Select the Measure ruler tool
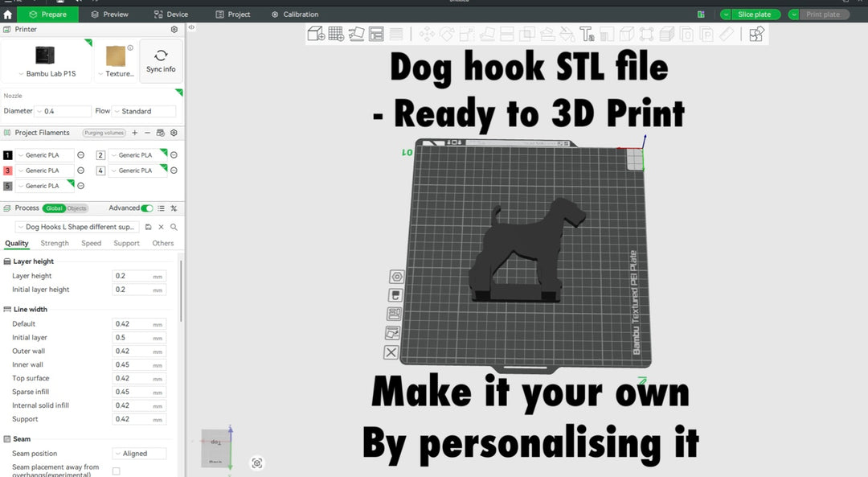Screen dimensions: 868x477 click(x=727, y=35)
